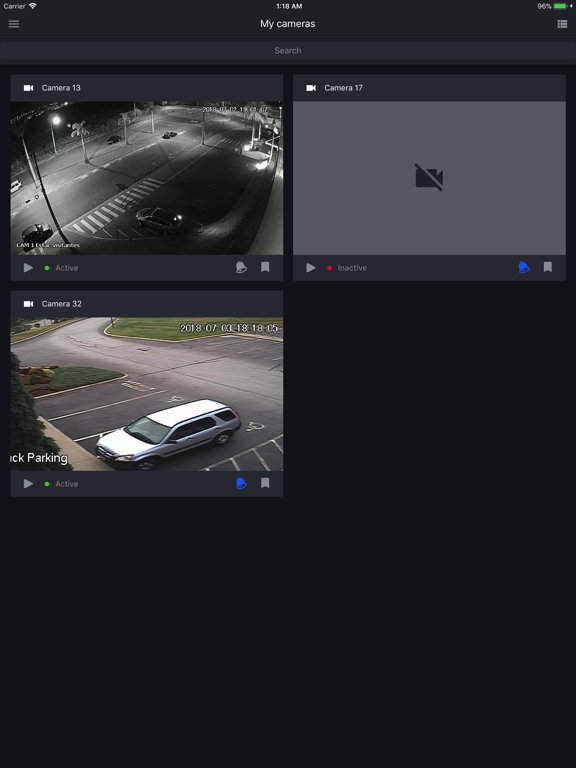576x768 pixels.
Task: Bookmark Camera 32
Action: (265, 483)
